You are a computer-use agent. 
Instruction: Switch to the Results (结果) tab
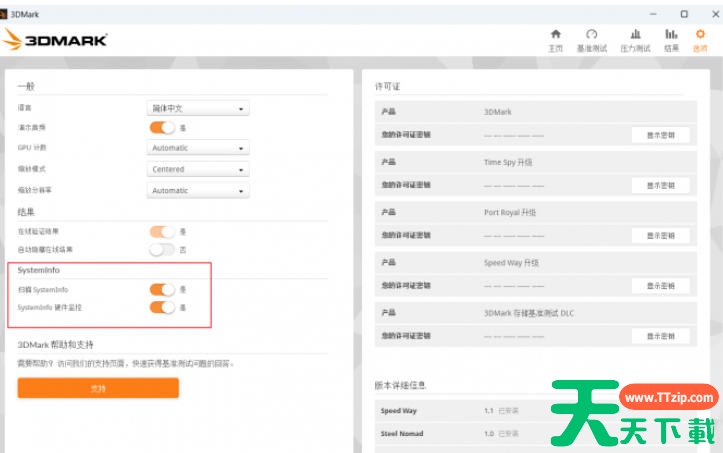pyautogui.click(x=671, y=40)
